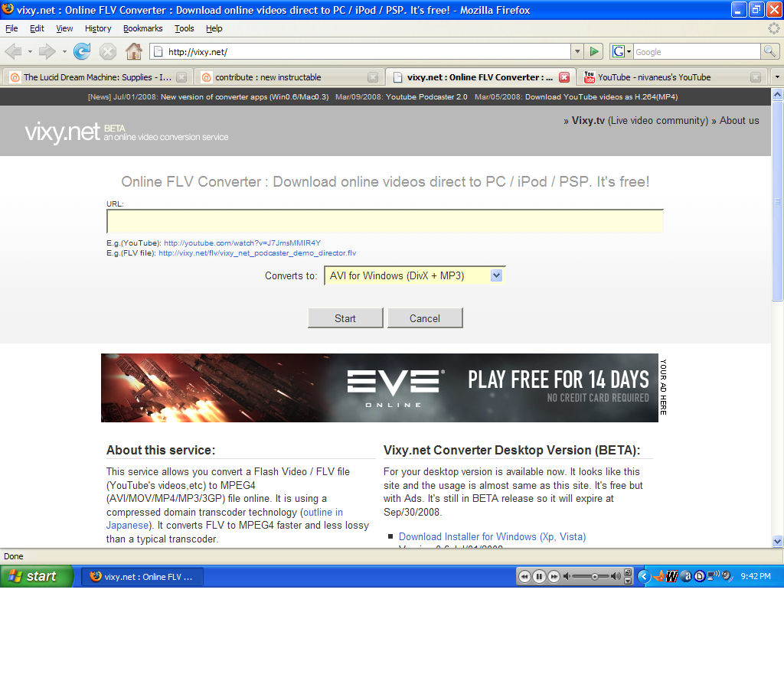The image size is (784, 697).
Task: Open the 'outline in Japanese' link
Action: tap(224, 519)
